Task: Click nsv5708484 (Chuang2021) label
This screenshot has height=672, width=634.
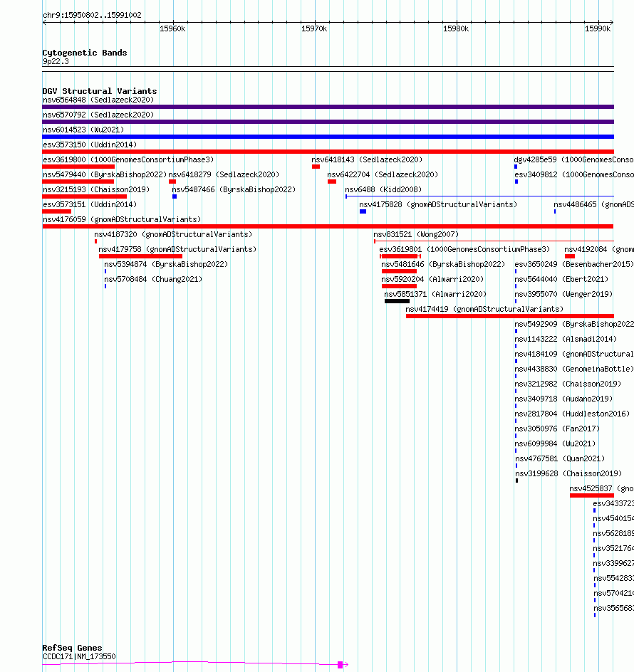Action: (153, 280)
